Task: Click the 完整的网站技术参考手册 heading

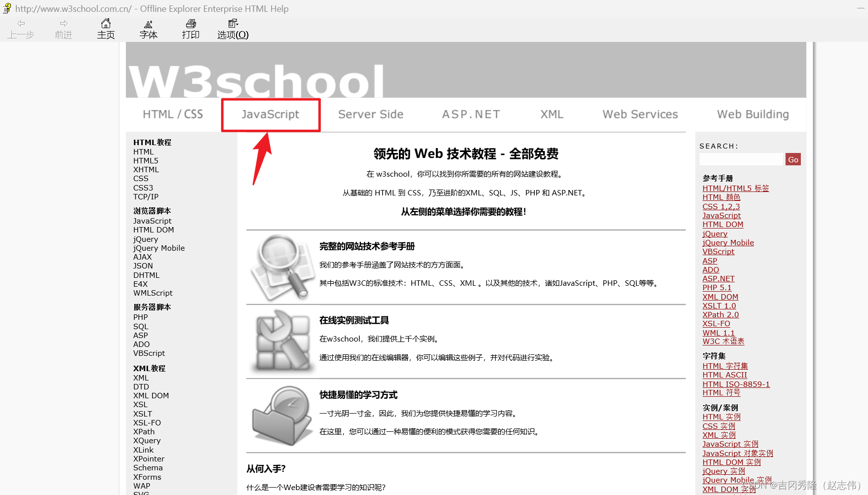Action: (367, 246)
